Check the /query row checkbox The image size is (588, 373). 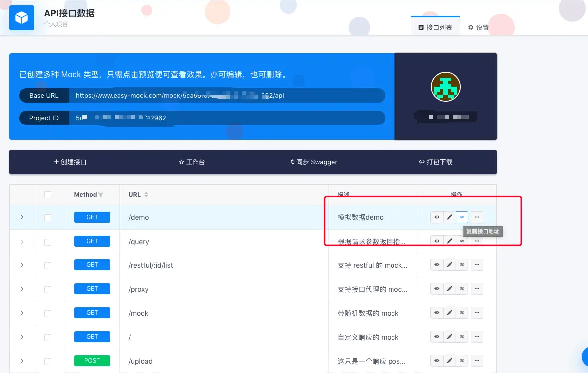48,242
